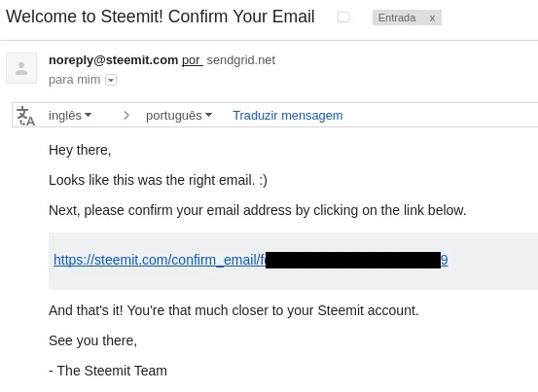
Task: Open the translate icon in translation bar
Action: 25,116
